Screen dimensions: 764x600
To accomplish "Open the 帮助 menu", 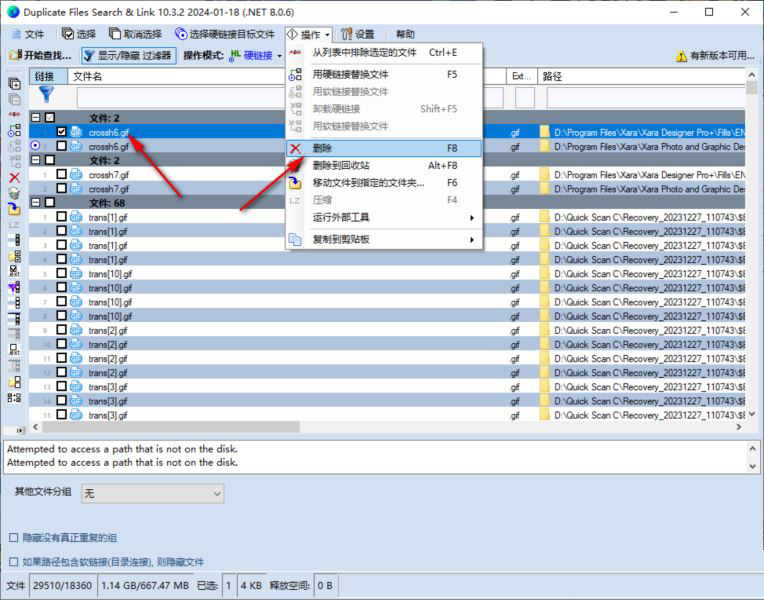I will click(x=405, y=34).
